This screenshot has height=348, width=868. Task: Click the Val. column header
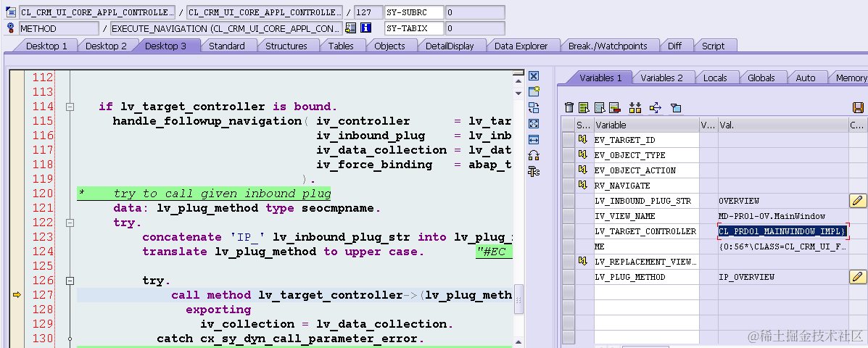(782, 125)
